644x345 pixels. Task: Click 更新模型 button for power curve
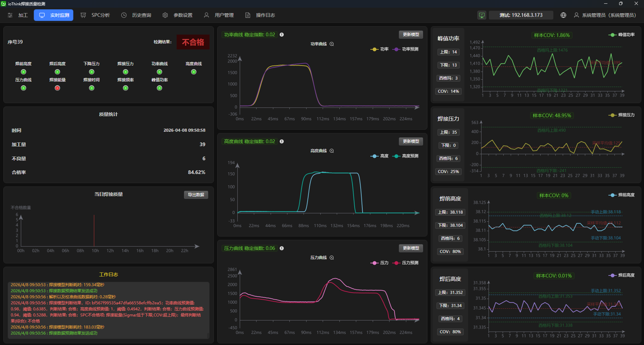coord(411,35)
